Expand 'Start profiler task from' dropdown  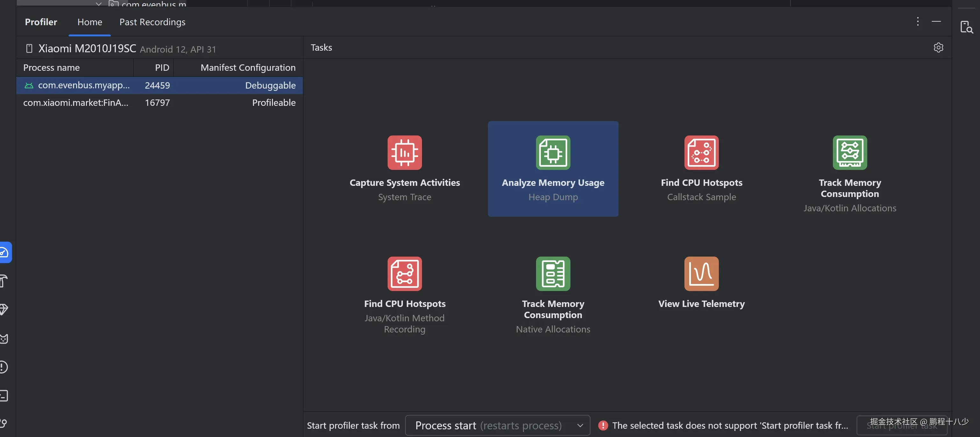click(497, 425)
